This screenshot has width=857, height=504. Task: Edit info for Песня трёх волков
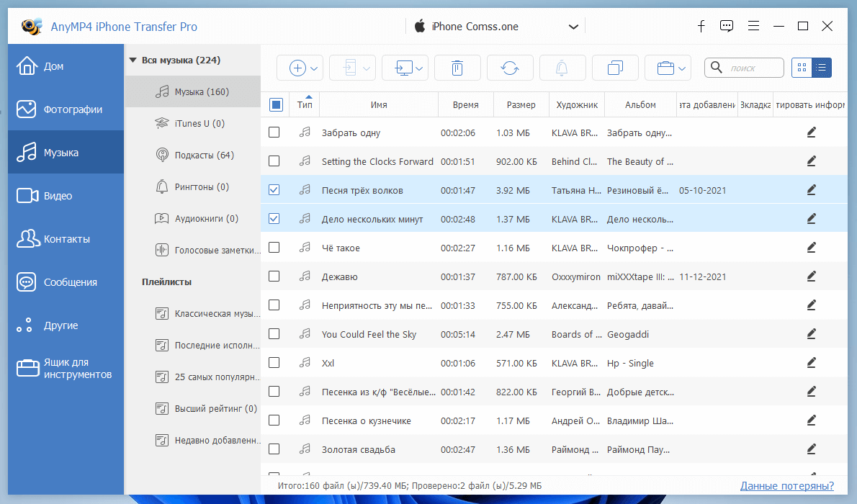coord(811,190)
